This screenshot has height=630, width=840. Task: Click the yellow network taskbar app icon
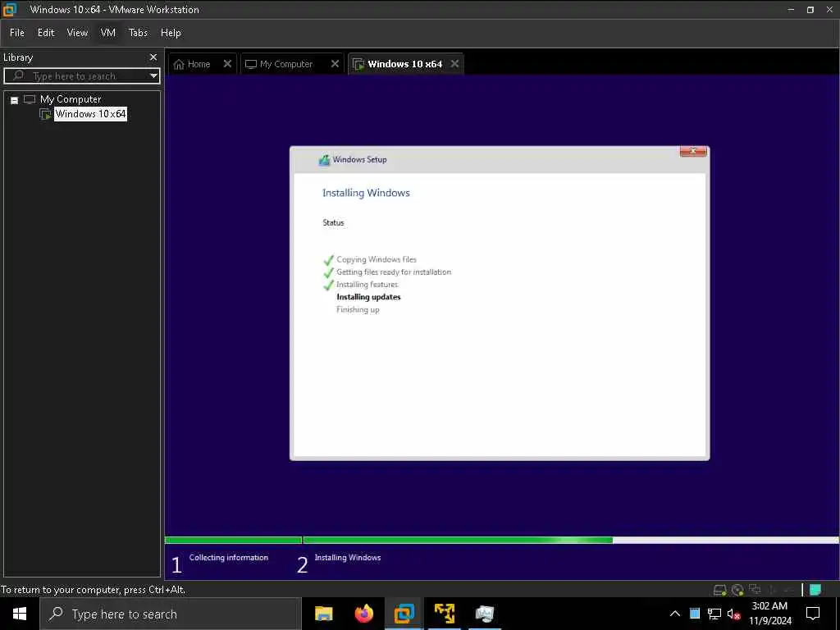(x=444, y=614)
